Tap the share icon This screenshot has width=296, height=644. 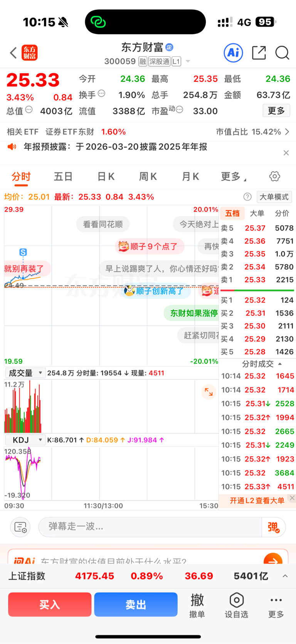click(x=259, y=53)
